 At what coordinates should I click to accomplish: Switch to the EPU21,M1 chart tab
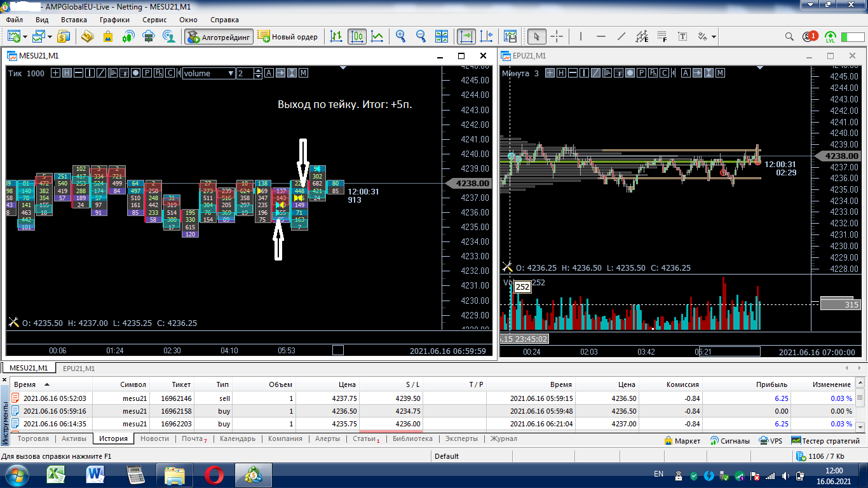[79, 368]
